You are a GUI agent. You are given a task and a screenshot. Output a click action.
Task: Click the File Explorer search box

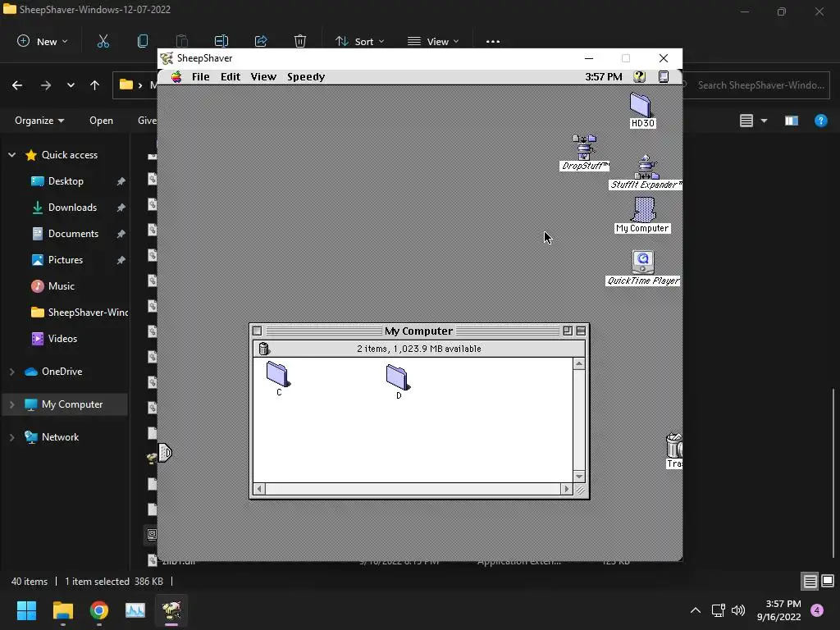click(756, 85)
